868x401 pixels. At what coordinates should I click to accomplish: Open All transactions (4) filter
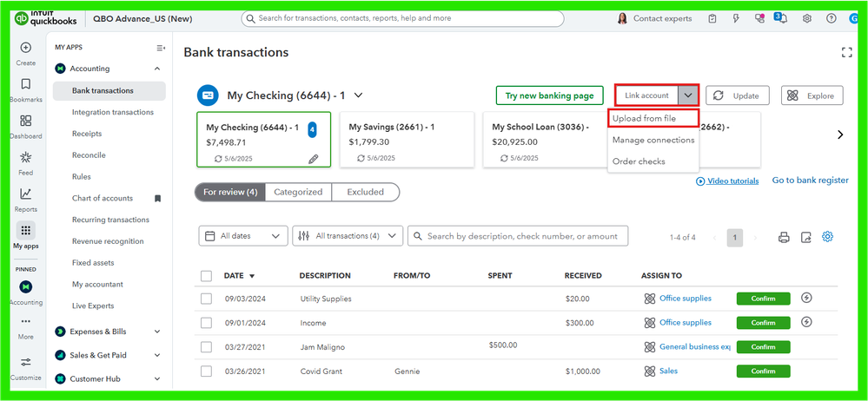[348, 235]
